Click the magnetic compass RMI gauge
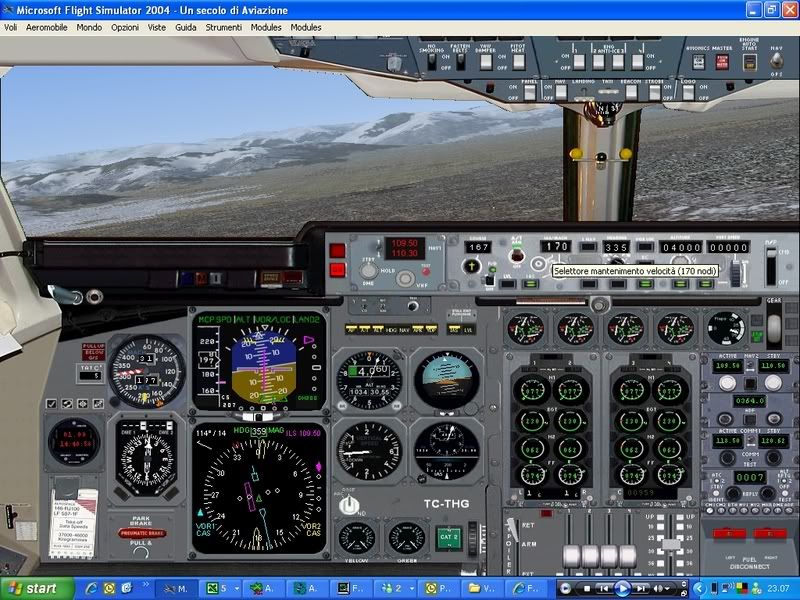This screenshot has height=600, width=800. pyautogui.click(x=146, y=458)
